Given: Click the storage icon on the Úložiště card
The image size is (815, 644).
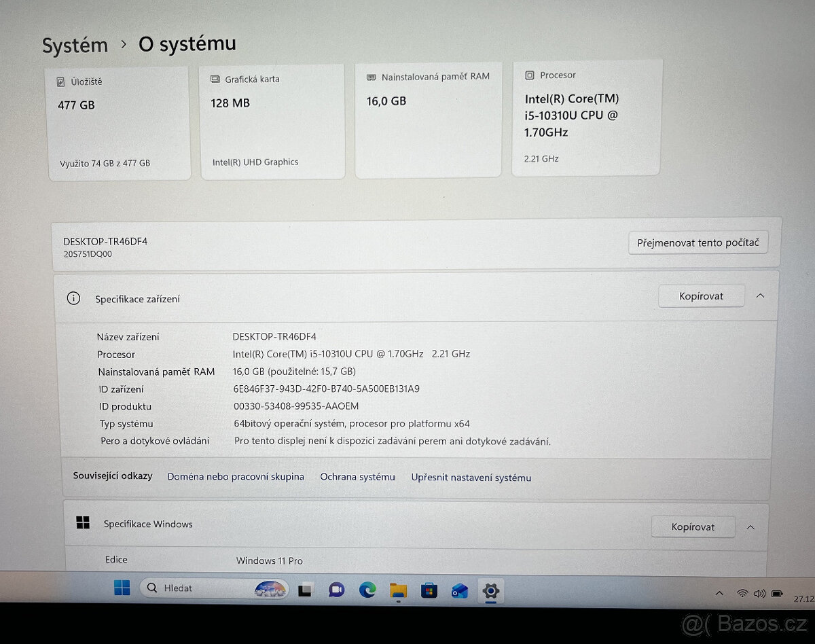Looking at the screenshot, I should [62, 82].
